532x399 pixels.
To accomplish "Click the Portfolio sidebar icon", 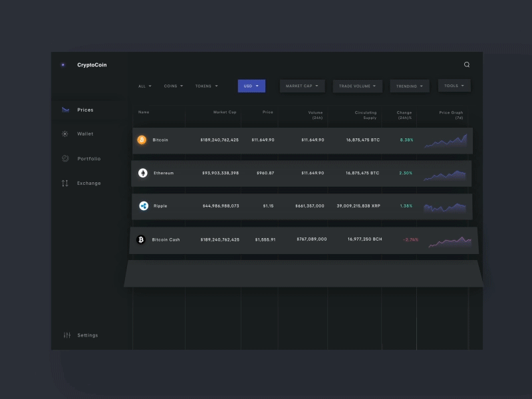I will (65, 158).
